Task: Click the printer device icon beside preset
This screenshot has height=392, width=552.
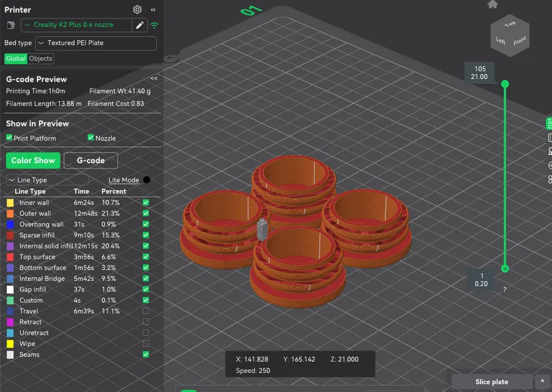Action: click(x=11, y=25)
